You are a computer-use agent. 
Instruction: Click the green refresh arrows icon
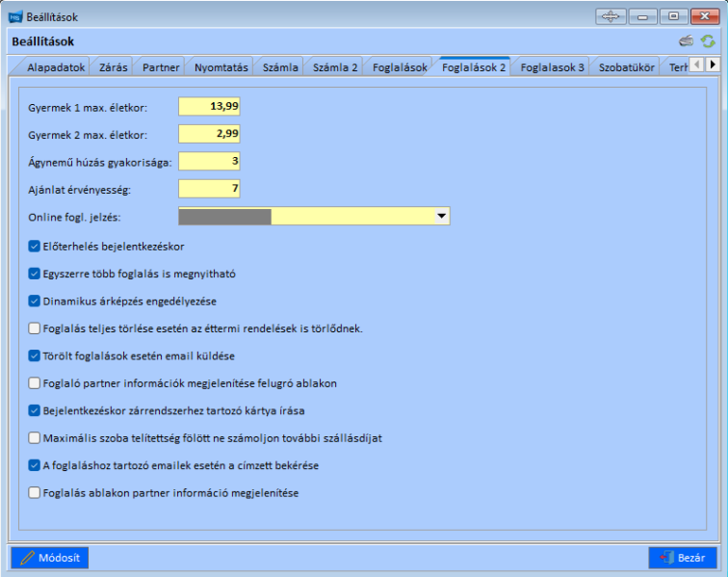pos(708,41)
